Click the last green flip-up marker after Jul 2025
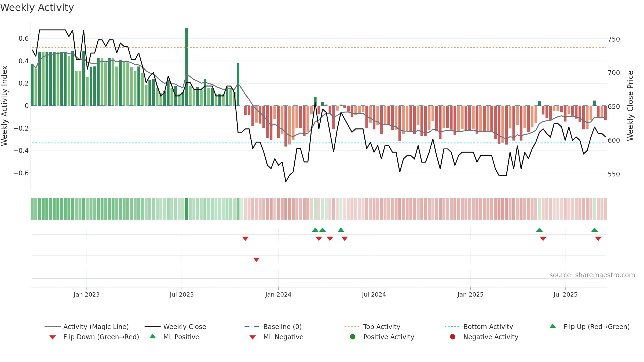This screenshot has width=644, height=362. coord(595,230)
